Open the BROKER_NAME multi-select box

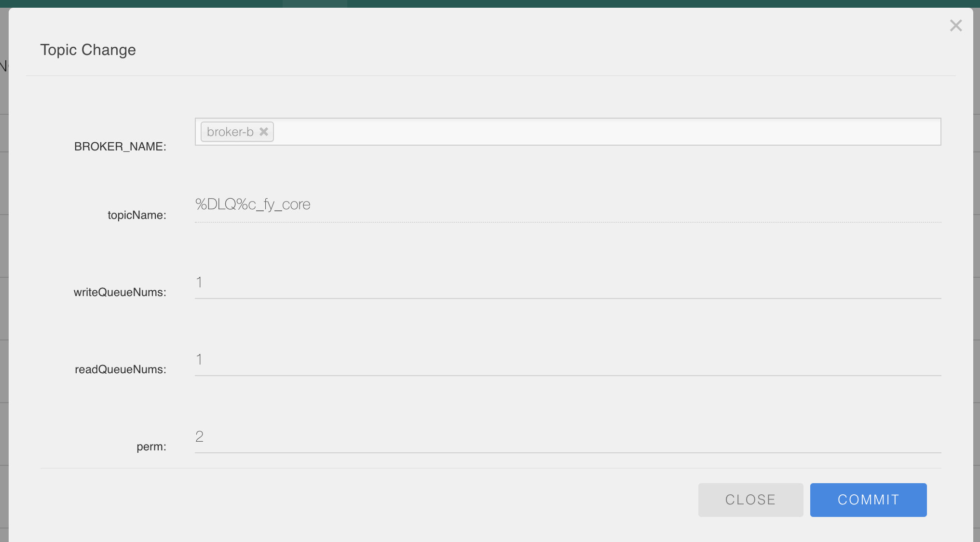click(x=568, y=132)
